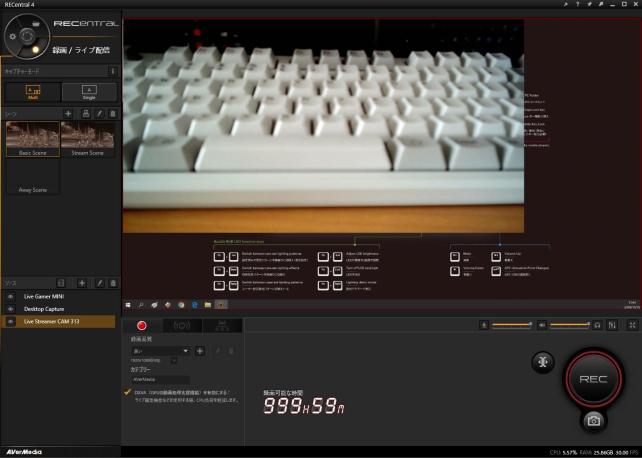Delete the selected scene

tap(113, 114)
